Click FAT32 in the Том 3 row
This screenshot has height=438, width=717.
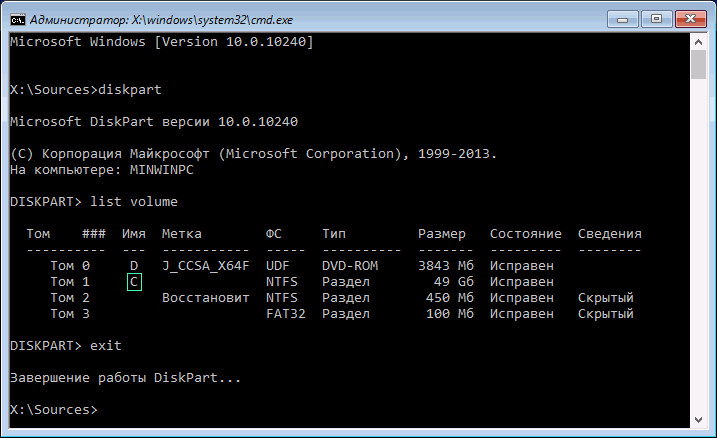point(285,314)
